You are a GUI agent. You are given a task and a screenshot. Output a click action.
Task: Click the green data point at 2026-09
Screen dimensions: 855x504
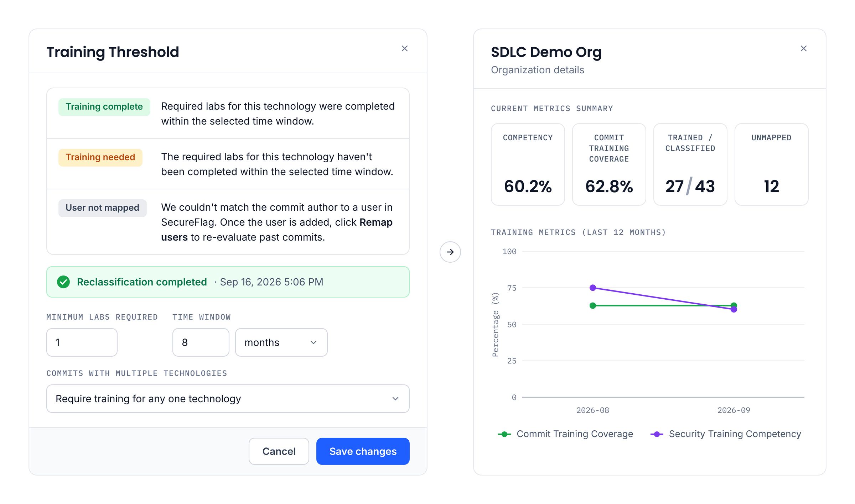pyautogui.click(x=734, y=305)
